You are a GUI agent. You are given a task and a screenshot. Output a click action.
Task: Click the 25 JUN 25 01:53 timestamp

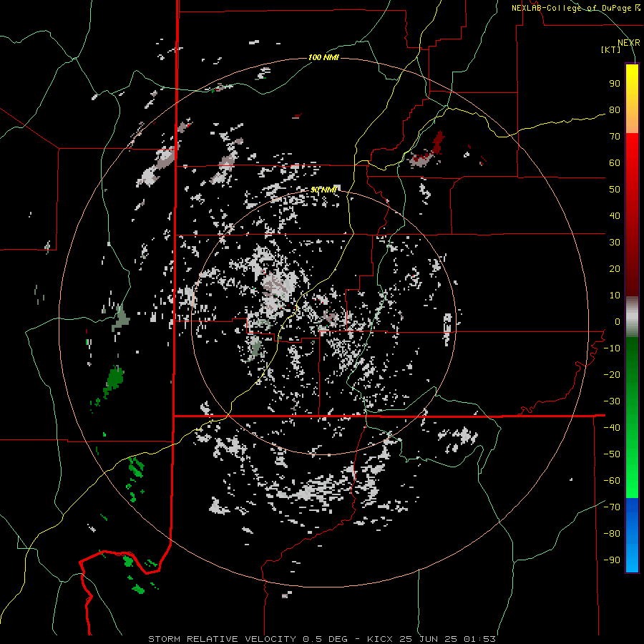point(447,639)
